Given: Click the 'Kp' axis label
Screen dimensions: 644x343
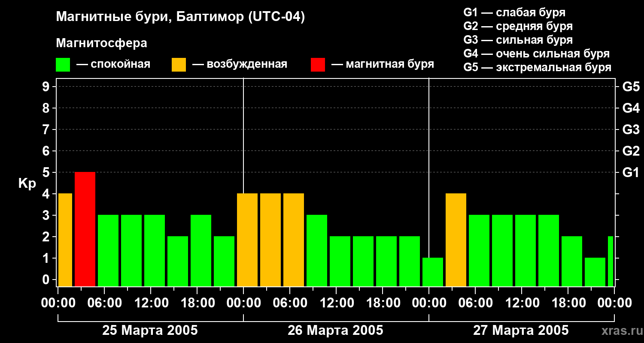Looking at the screenshot, I should 27,184.
